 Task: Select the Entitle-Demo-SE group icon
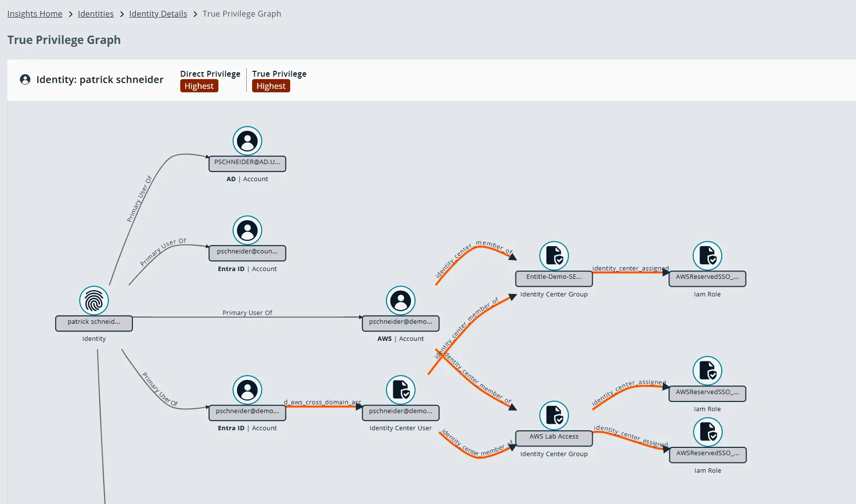tap(554, 256)
